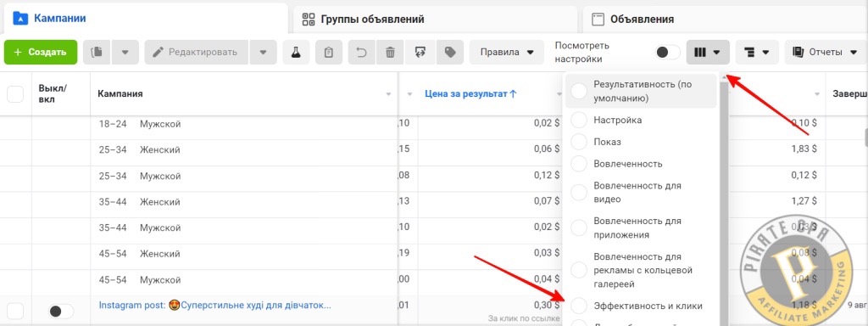Expand the Правила dropdown
The image size is (868, 326).
(x=507, y=52)
